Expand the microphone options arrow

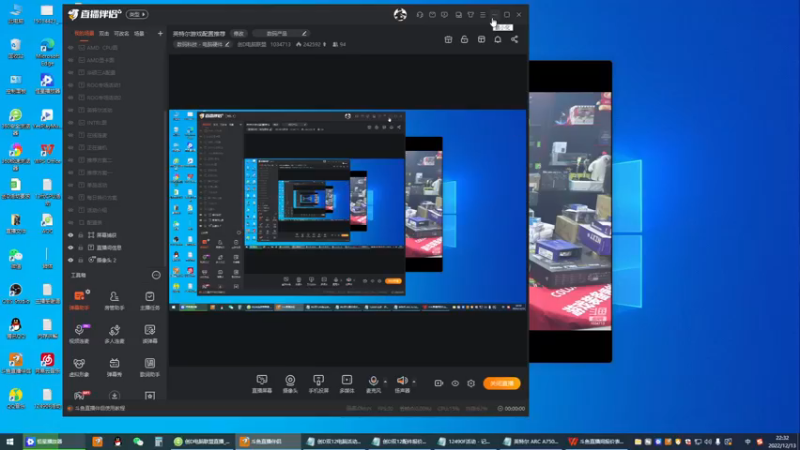tap(385, 381)
